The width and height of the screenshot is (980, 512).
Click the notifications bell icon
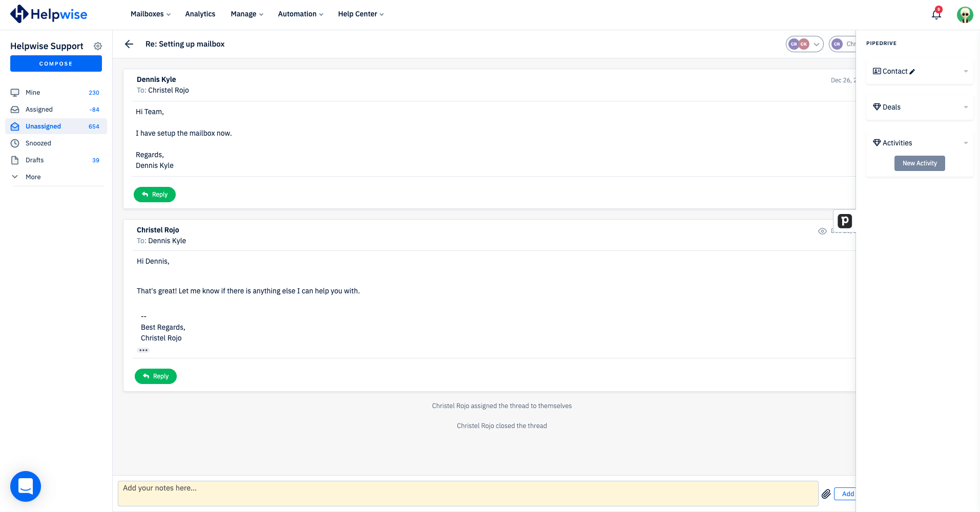coord(935,14)
